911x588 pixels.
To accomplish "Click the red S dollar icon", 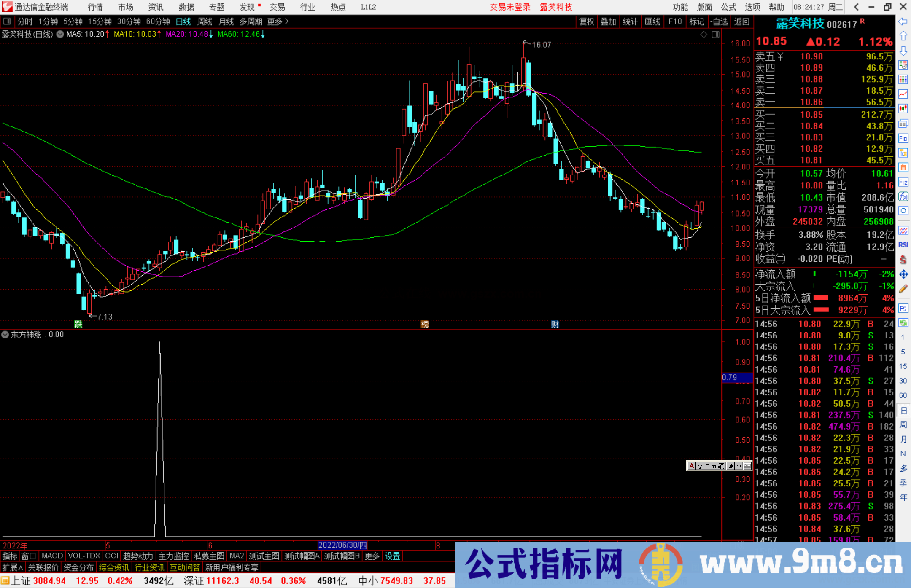I will point(903,260).
